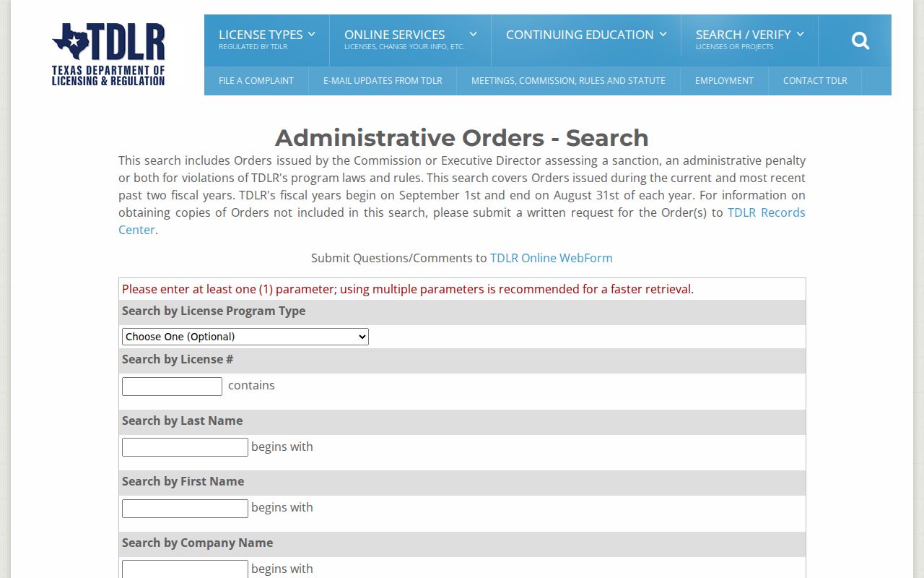Screen dimensions: 924x578
Task: Focus the License # input field
Action: click(x=172, y=387)
